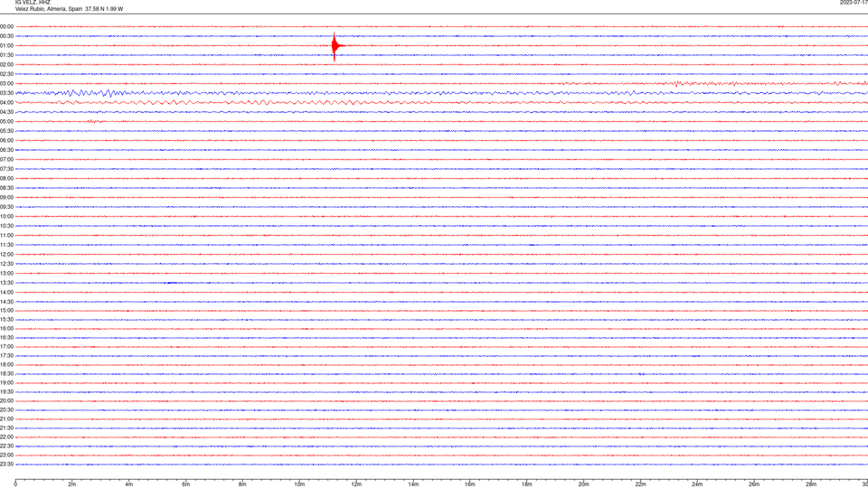Choose the 11:00 time label
The width and height of the screenshot is (868, 488).
point(6,236)
